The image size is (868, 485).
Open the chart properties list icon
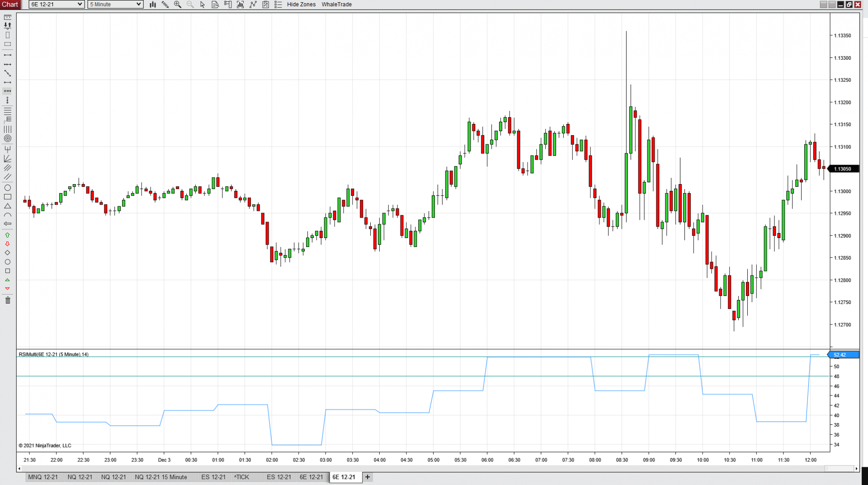tap(278, 5)
